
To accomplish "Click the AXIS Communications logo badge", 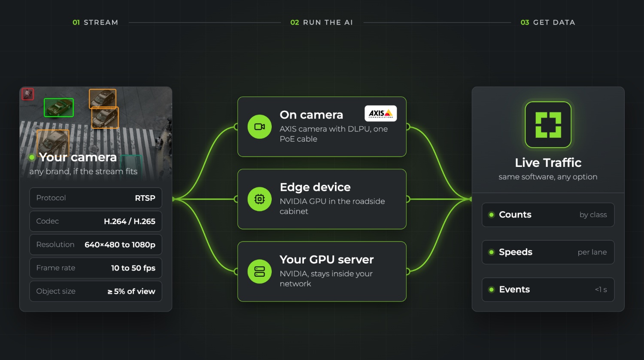I will pyautogui.click(x=381, y=113).
